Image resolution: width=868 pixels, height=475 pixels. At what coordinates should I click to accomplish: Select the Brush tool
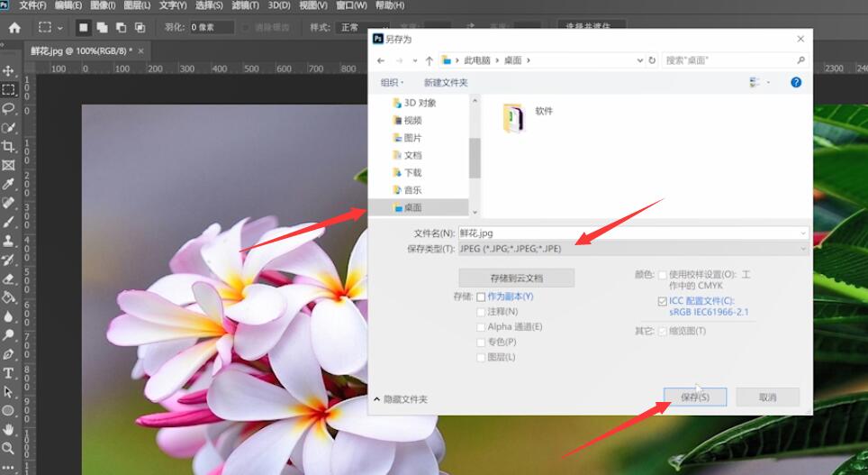pos(8,222)
